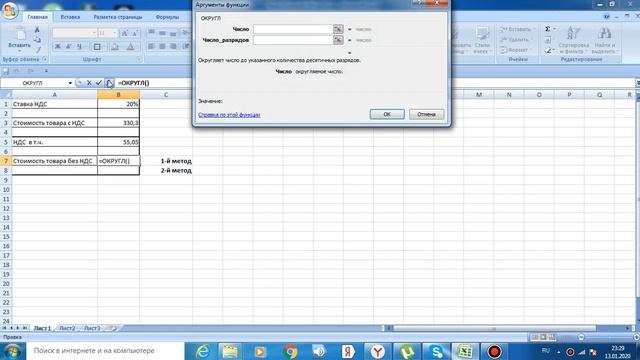Open the font size dropdown
Screen dimensions: 640x360
[x=114, y=33]
